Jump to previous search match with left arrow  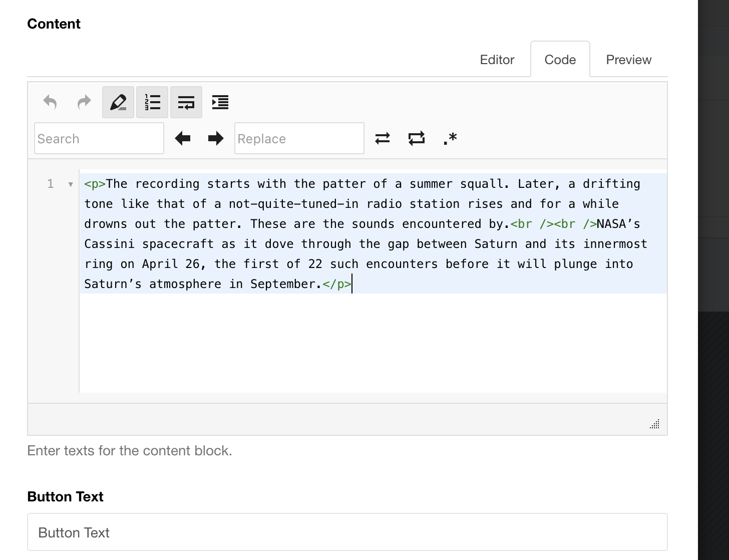pyautogui.click(x=183, y=138)
